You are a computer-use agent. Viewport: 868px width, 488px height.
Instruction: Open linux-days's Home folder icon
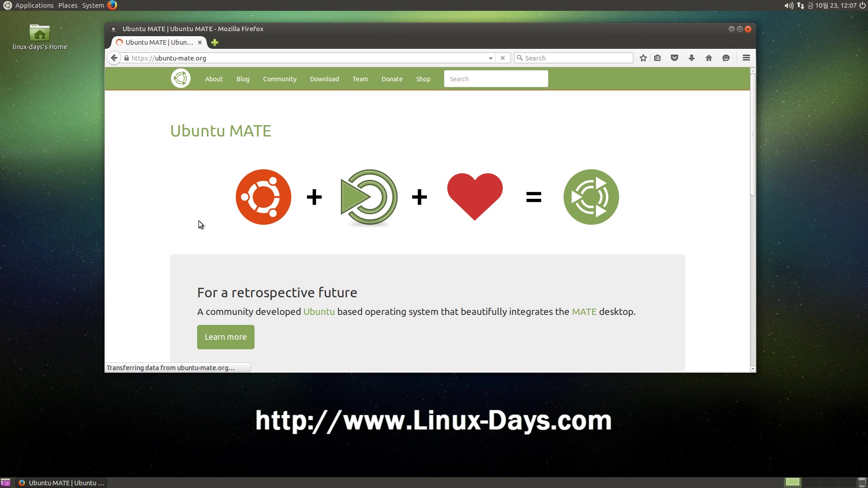click(40, 37)
